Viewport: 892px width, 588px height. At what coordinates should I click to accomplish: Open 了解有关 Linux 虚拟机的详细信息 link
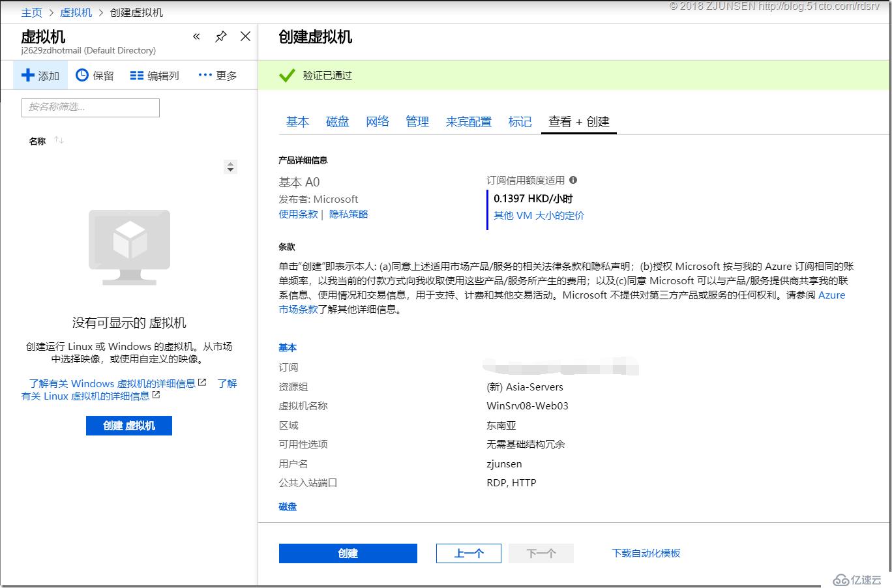click(x=85, y=396)
